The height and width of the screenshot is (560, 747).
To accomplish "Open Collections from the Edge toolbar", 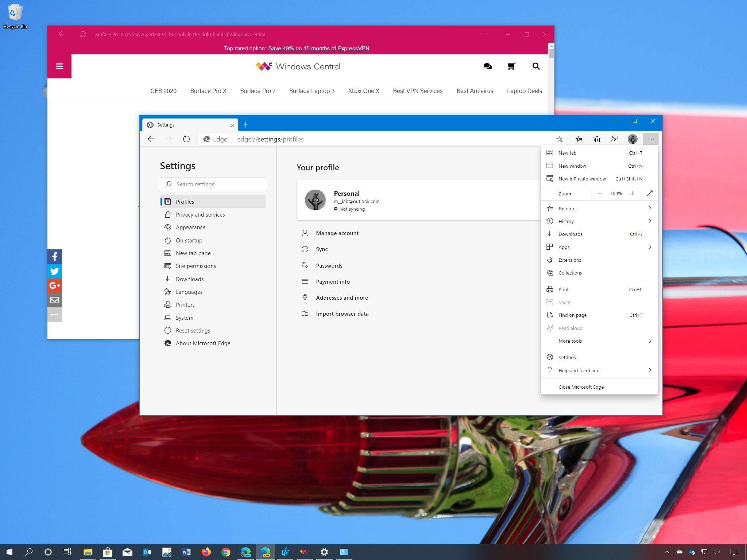I will (x=597, y=139).
